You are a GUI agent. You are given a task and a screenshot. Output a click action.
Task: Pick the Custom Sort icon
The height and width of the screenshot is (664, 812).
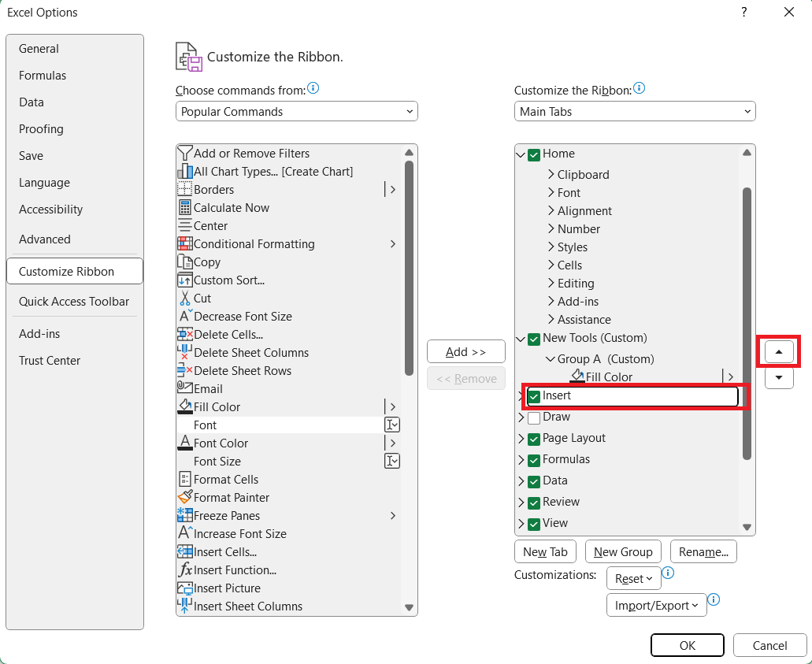point(185,280)
